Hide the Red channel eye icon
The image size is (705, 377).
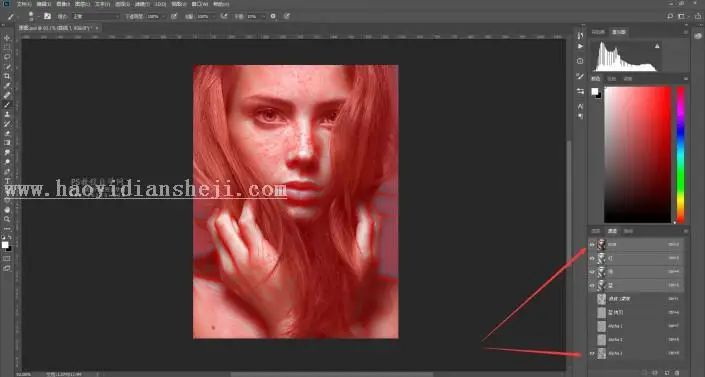click(x=592, y=258)
